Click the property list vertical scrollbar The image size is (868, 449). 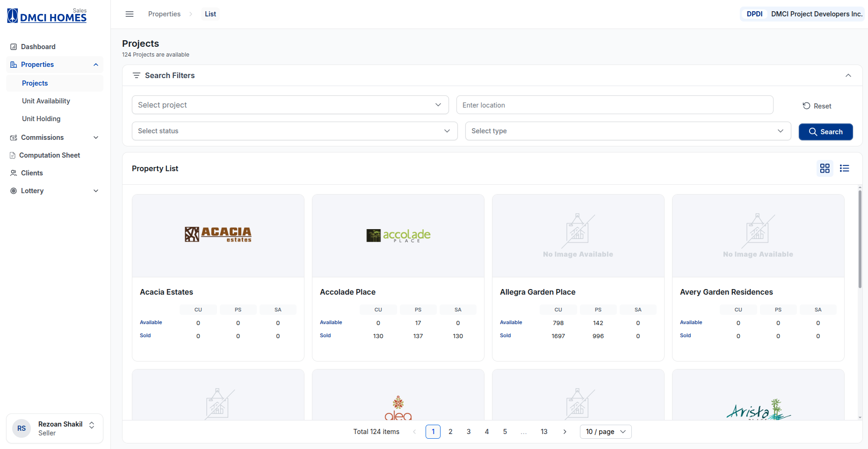(860, 239)
